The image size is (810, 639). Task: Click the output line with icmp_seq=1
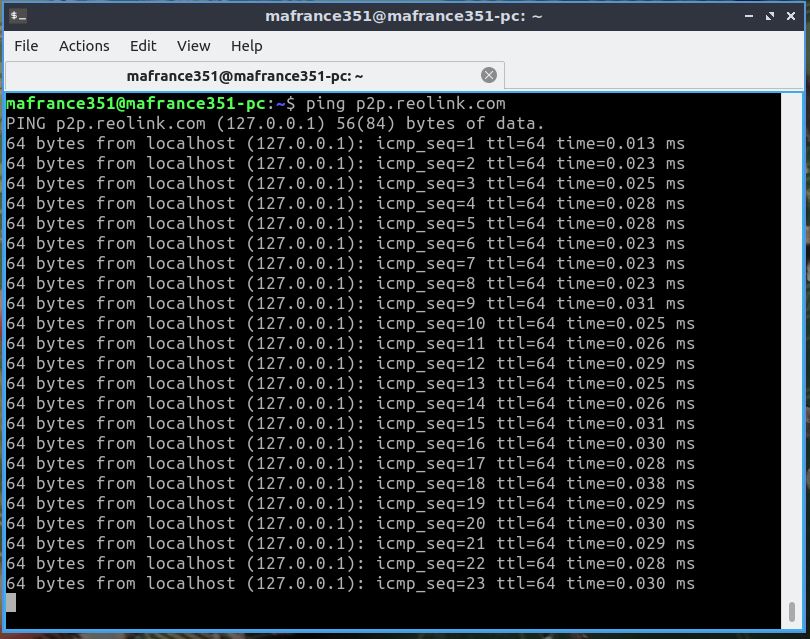pos(345,144)
